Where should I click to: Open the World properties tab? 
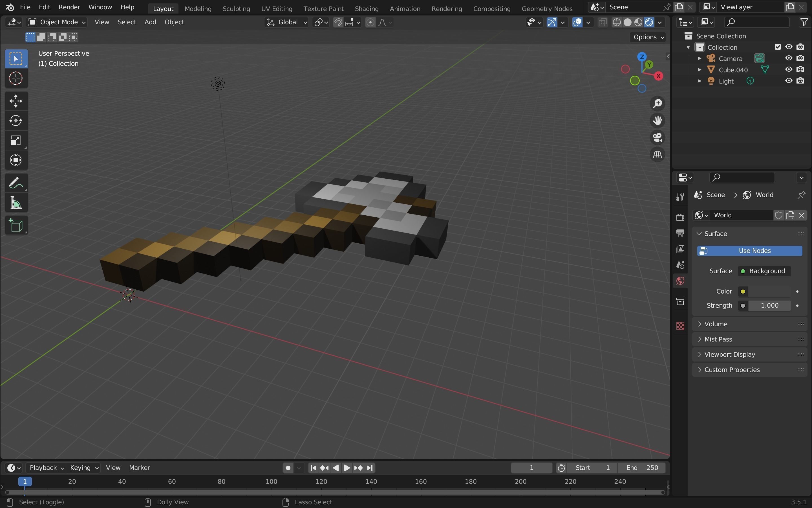coord(680,281)
